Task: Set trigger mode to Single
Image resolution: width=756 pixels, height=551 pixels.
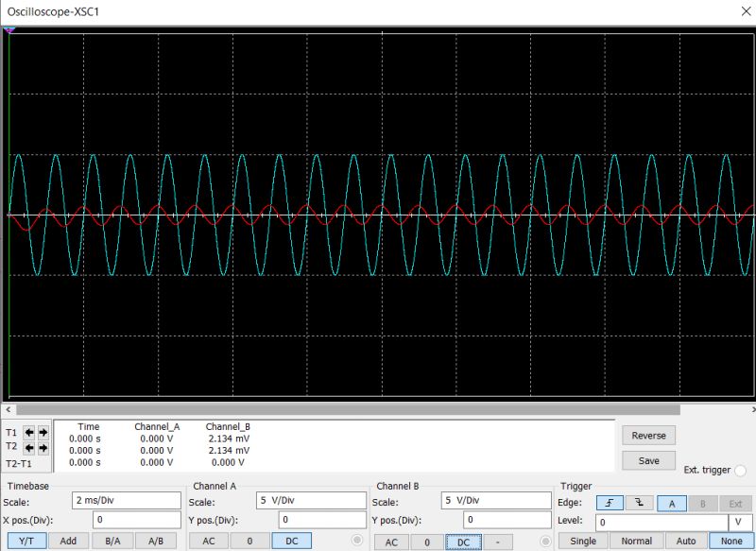Action: tap(582, 541)
